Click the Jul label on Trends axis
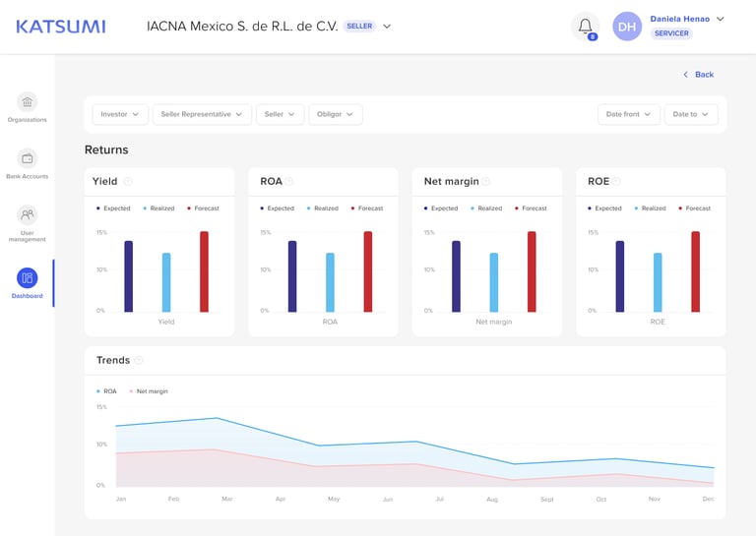The width and height of the screenshot is (756, 536). 440,499
